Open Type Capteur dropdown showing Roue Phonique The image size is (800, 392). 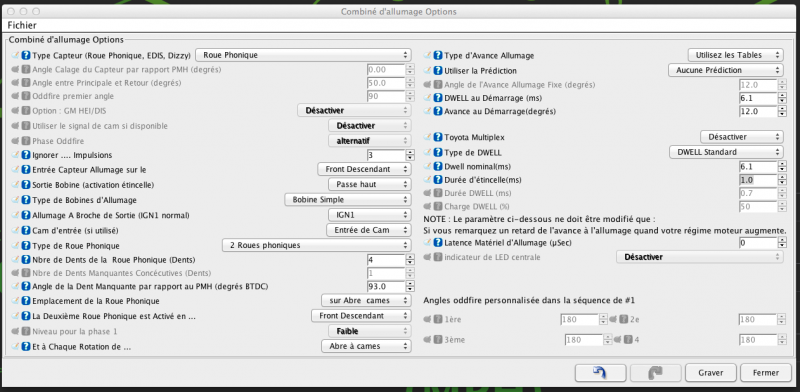(x=303, y=55)
